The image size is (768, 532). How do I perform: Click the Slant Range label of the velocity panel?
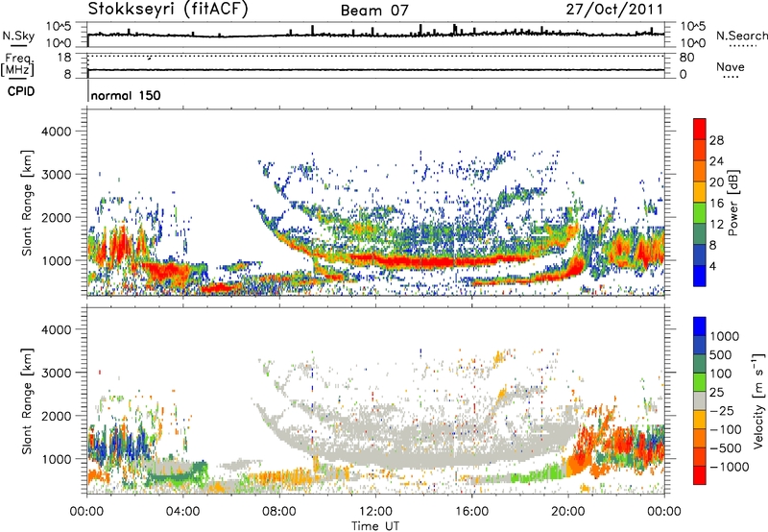click(x=27, y=401)
